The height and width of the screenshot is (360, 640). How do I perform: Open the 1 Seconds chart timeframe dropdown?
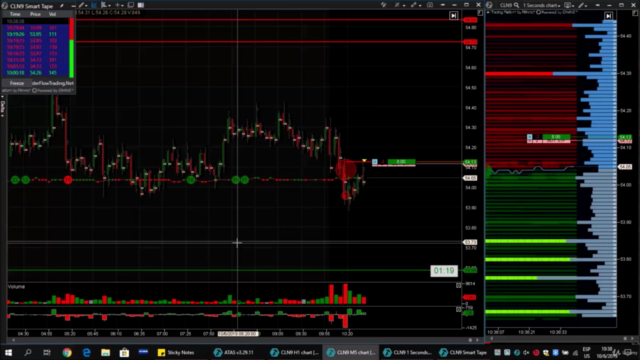[542, 5]
